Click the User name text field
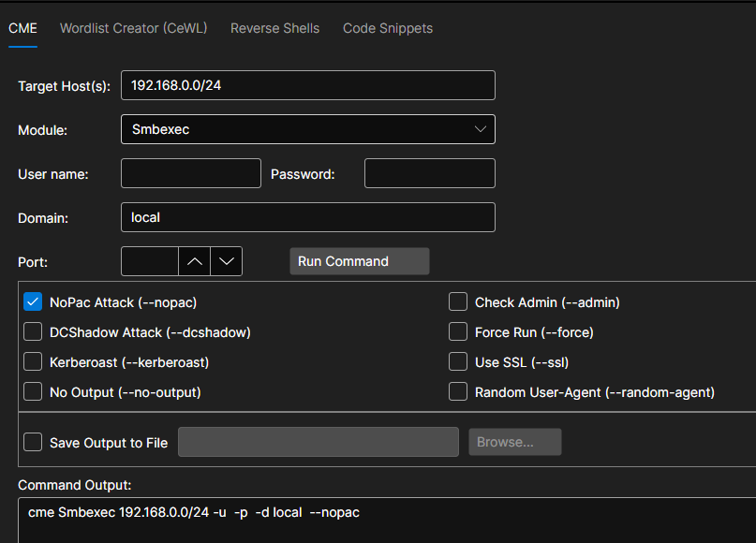The height and width of the screenshot is (543, 756). click(x=190, y=173)
